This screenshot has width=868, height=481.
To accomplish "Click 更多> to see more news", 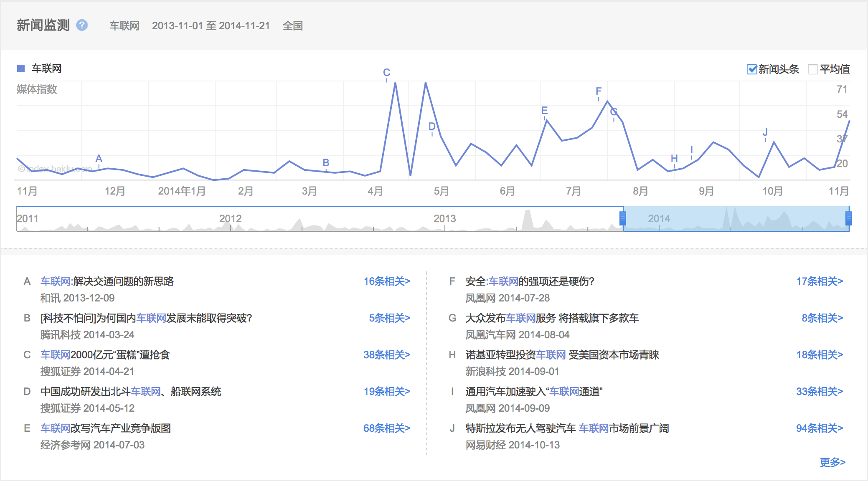I will click(832, 462).
